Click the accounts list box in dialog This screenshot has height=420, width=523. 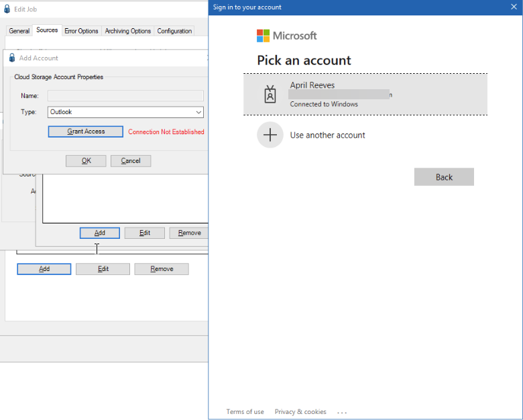click(x=125, y=199)
